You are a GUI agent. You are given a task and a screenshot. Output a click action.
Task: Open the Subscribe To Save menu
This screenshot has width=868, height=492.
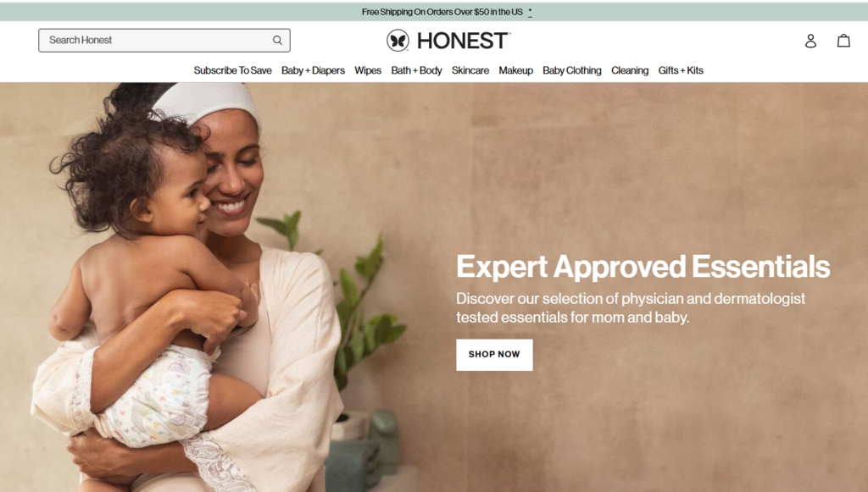(x=232, y=70)
